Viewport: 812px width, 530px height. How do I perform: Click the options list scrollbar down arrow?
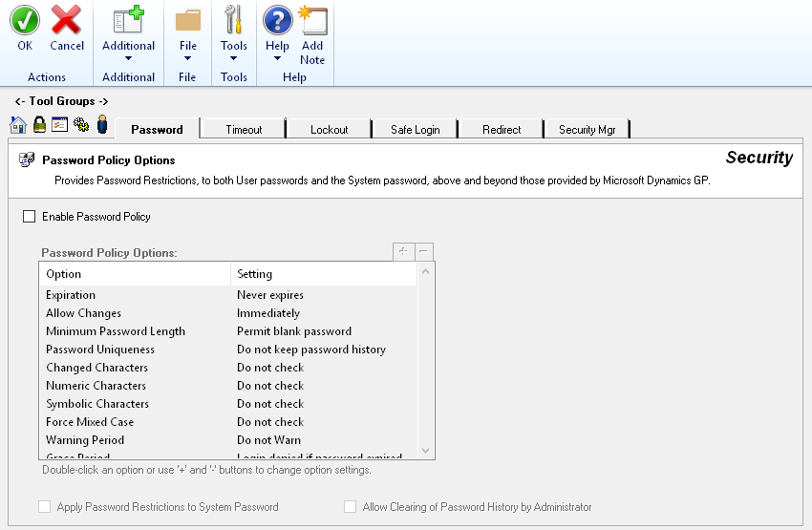tap(426, 451)
